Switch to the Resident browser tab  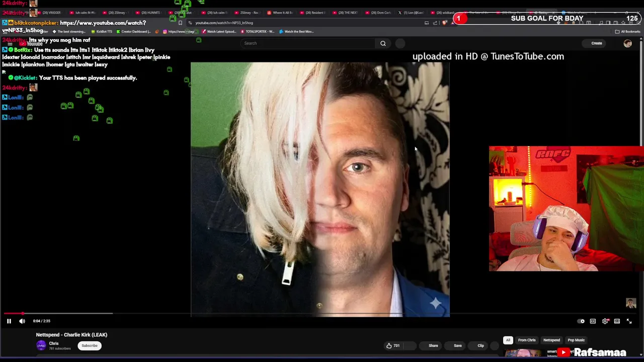[312, 13]
